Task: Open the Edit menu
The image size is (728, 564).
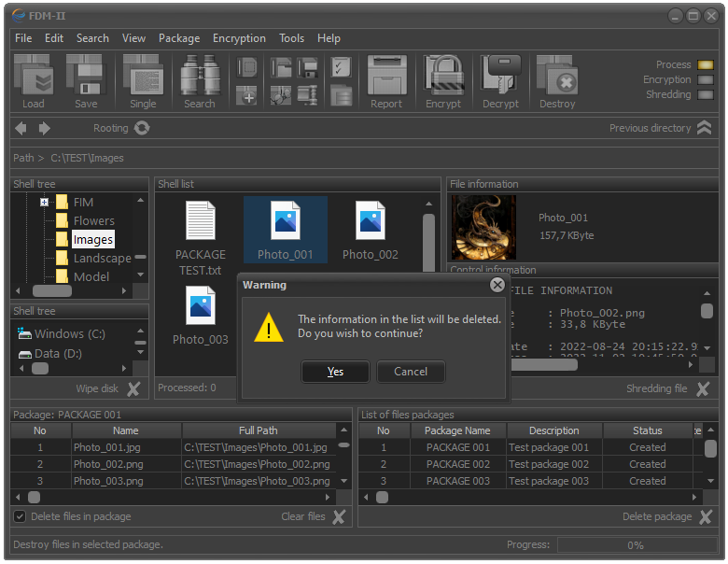Action: (x=54, y=38)
